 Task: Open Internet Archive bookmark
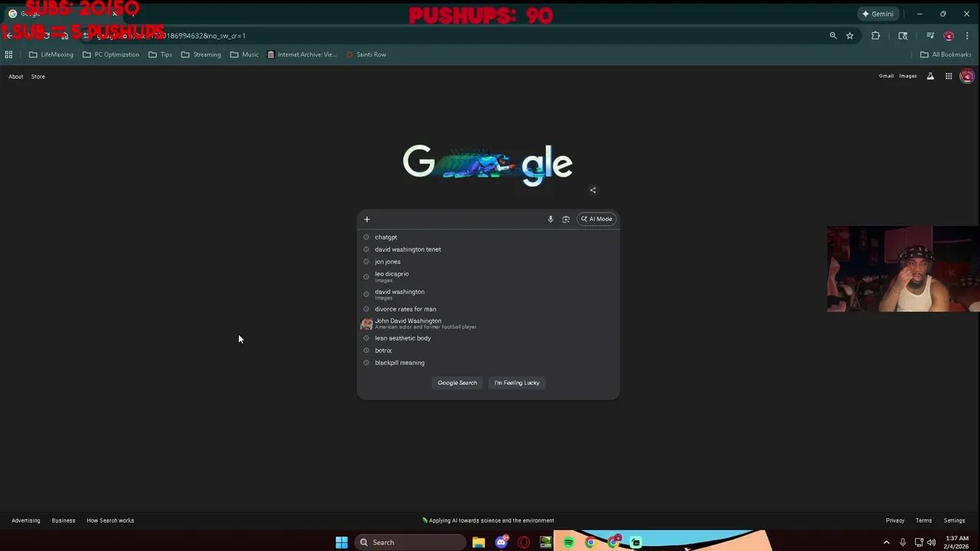coord(302,54)
